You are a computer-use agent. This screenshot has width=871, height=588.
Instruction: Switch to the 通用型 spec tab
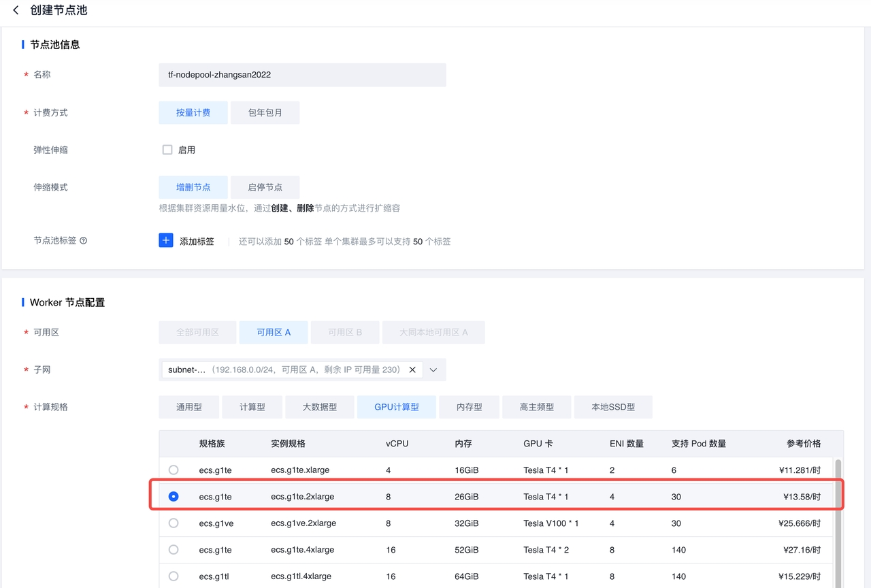point(189,407)
